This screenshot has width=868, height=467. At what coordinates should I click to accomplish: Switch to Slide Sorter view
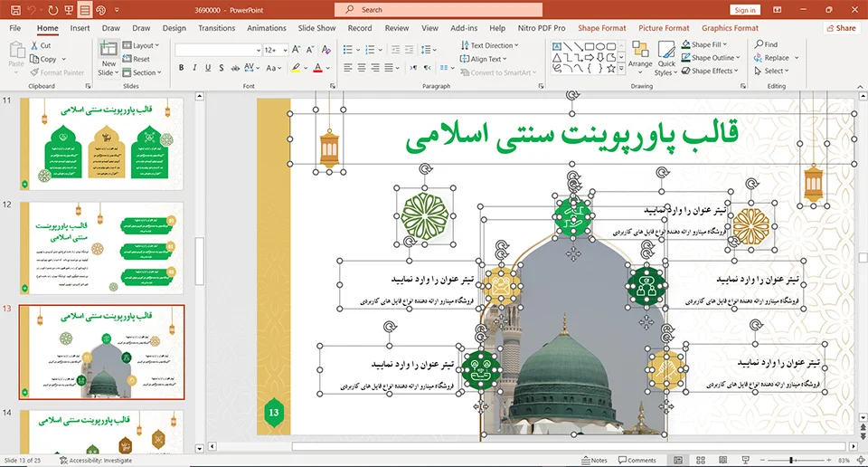[700, 460]
